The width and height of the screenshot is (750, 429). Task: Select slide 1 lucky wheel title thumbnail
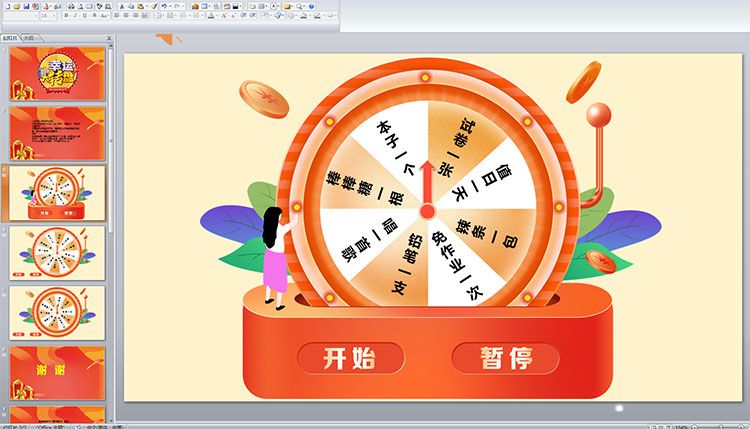click(57, 74)
